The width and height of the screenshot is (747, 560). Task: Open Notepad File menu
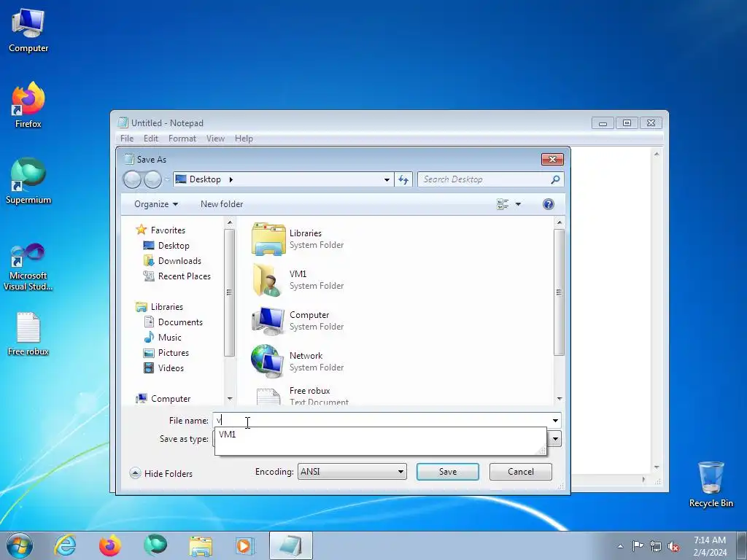point(127,139)
